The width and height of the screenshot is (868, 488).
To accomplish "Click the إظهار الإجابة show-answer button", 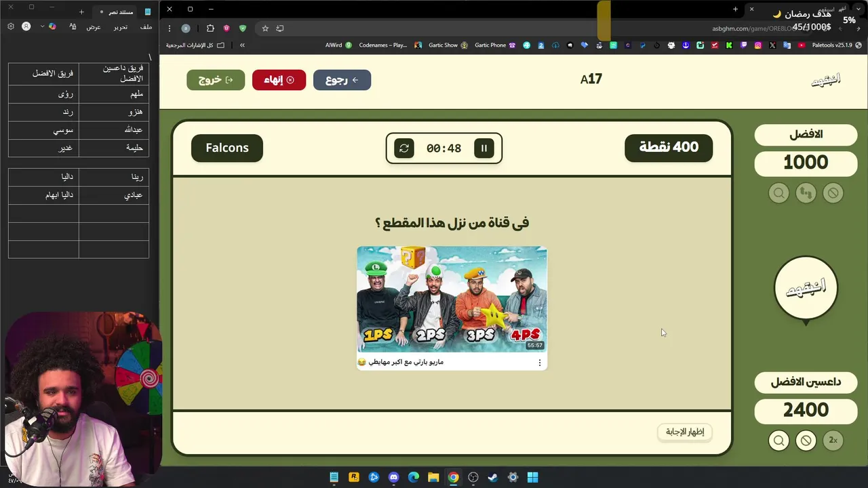I will tap(685, 432).
